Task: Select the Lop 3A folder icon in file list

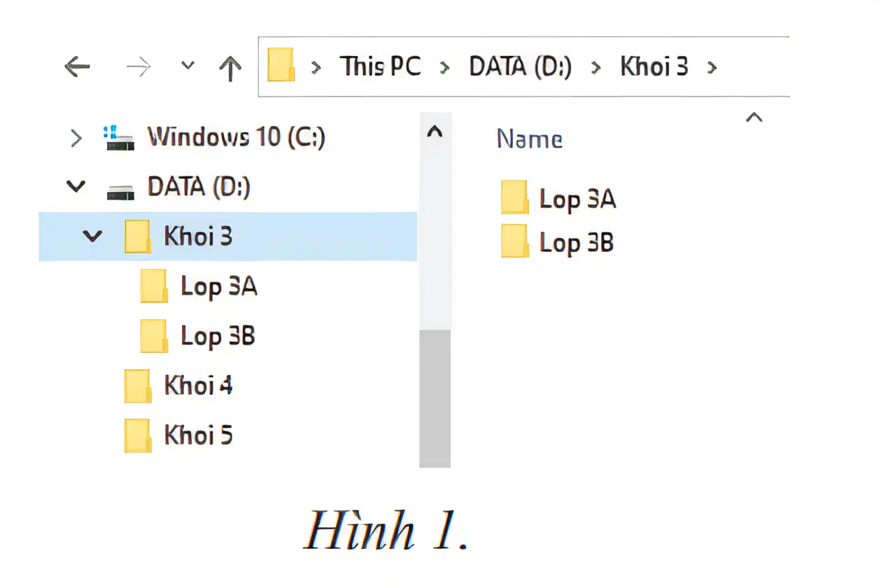Action: point(514,197)
